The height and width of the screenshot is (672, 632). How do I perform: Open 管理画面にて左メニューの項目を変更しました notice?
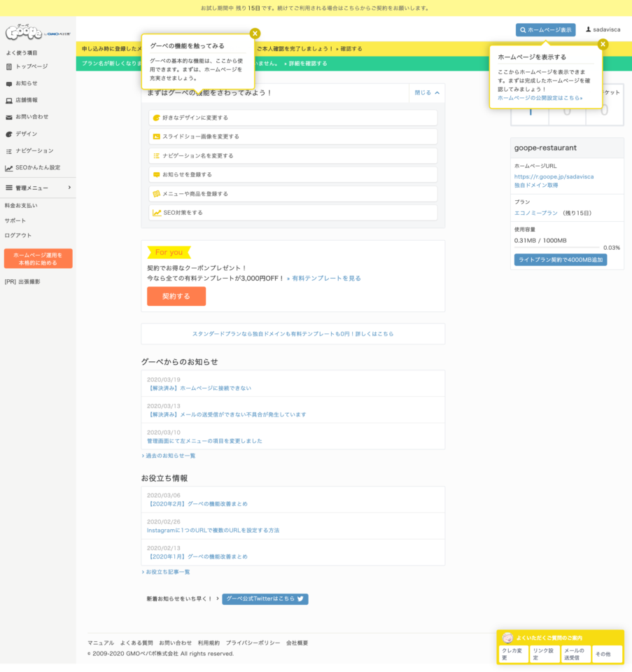click(x=204, y=441)
